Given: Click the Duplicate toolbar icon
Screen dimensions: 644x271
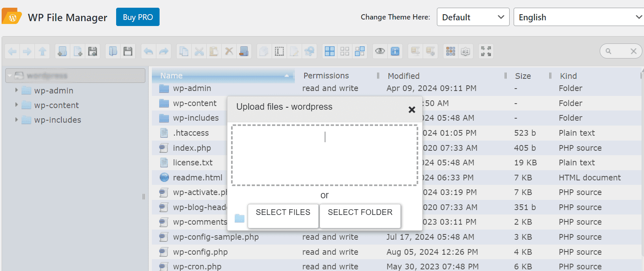Looking at the screenshot, I should (264, 51).
